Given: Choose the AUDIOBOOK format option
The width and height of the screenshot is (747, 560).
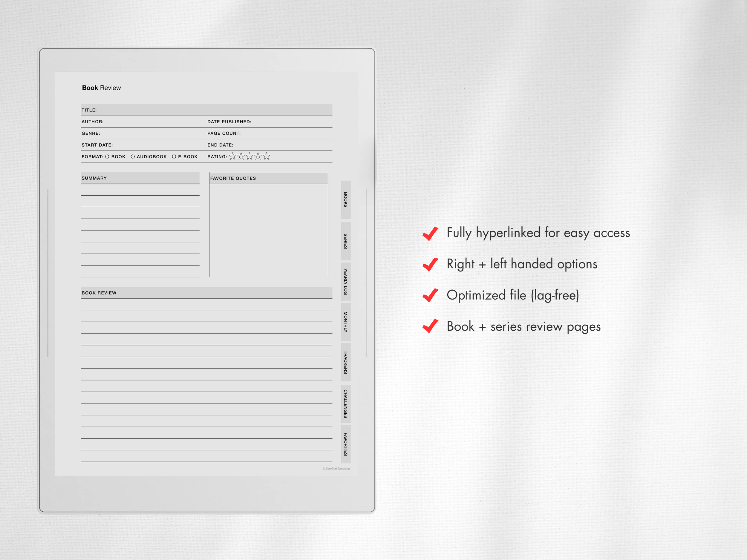Looking at the screenshot, I should coord(133,157).
